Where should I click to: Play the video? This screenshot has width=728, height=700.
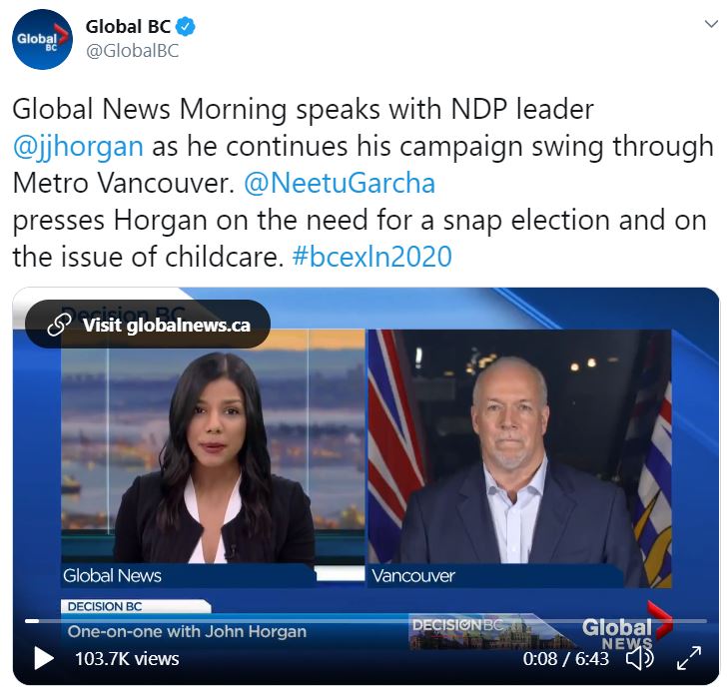tap(44, 658)
